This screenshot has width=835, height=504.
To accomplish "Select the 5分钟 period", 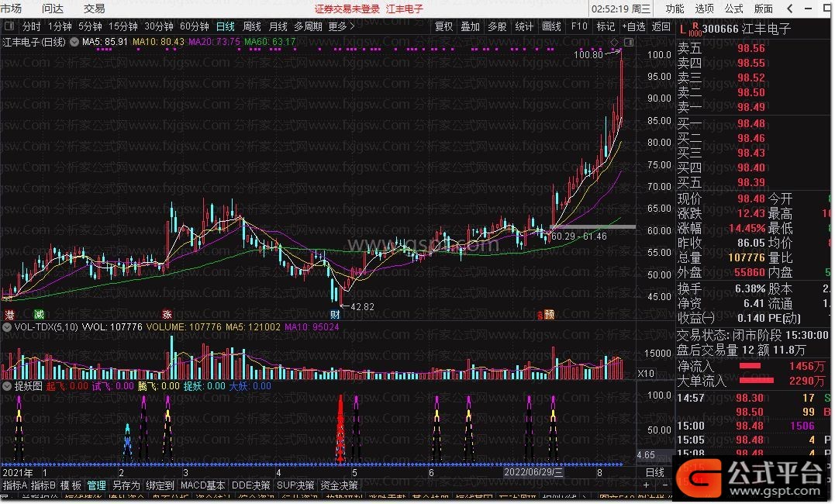I will tap(90, 26).
